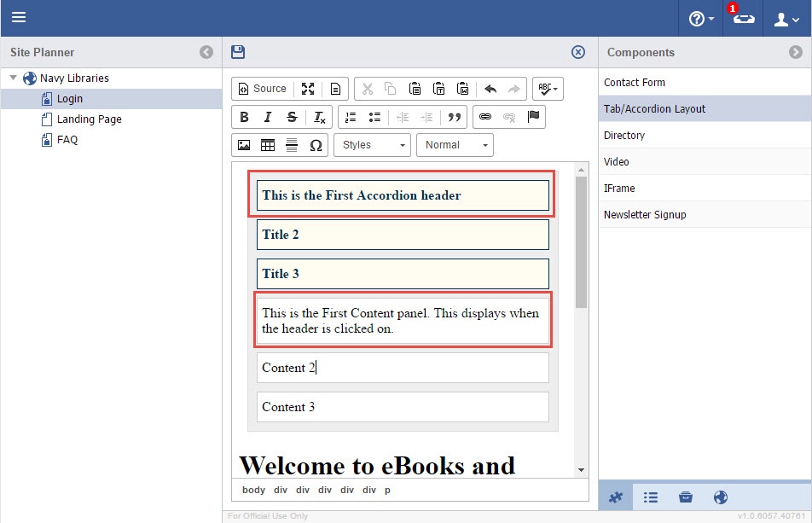The width and height of the screenshot is (812, 523).
Task: Insert a special character with the Omega icon
Action: 316,145
